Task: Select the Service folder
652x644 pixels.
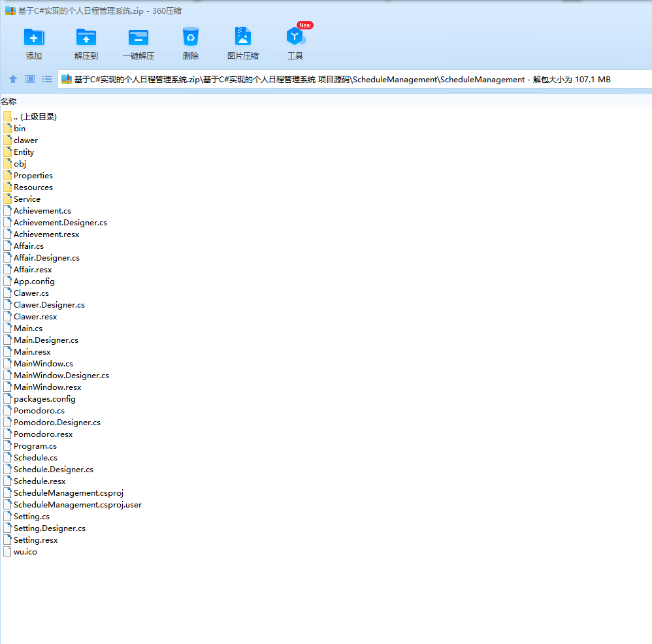Action: pyautogui.click(x=22, y=199)
